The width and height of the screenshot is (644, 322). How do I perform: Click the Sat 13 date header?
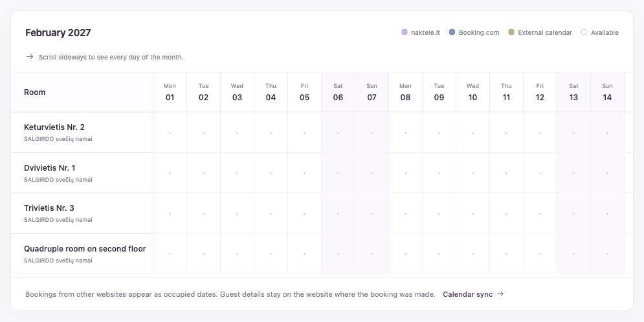coord(574,92)
